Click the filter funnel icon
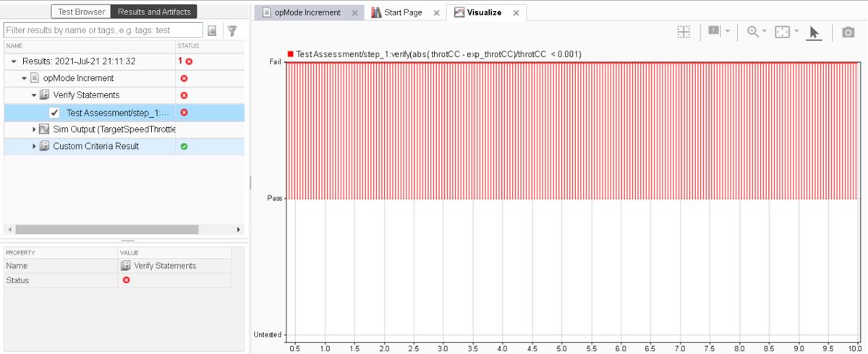This screenshot has width=868, height=354. click(x=232, y=30)
